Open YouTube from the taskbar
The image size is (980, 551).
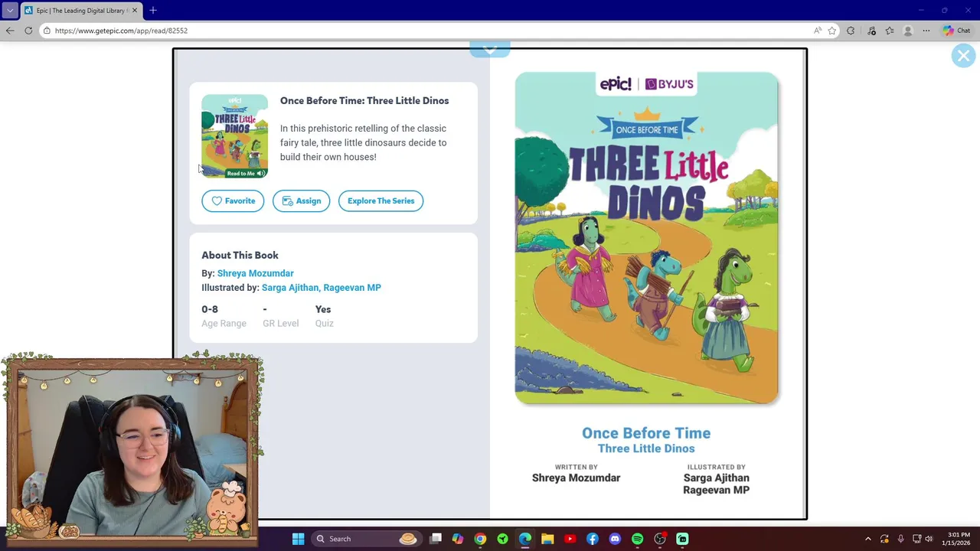570,539
